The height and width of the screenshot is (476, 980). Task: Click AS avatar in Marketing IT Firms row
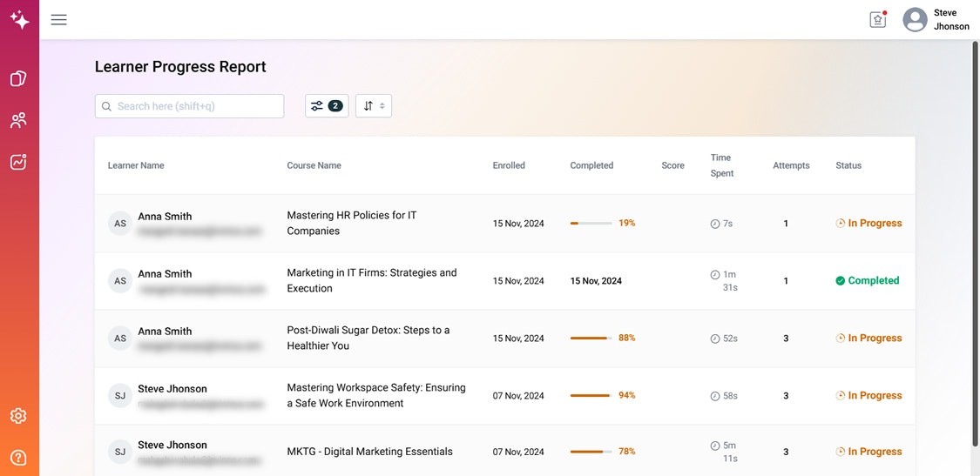click(x=120, y=280)
